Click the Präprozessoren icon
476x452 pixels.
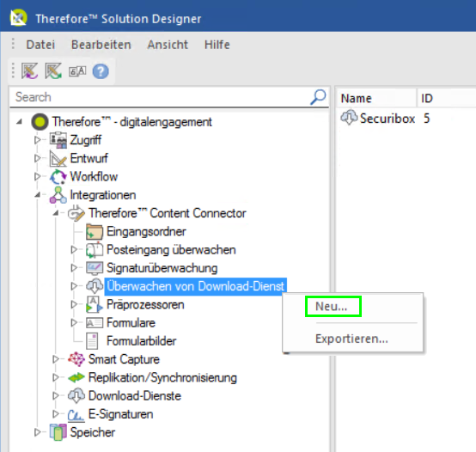95,304
